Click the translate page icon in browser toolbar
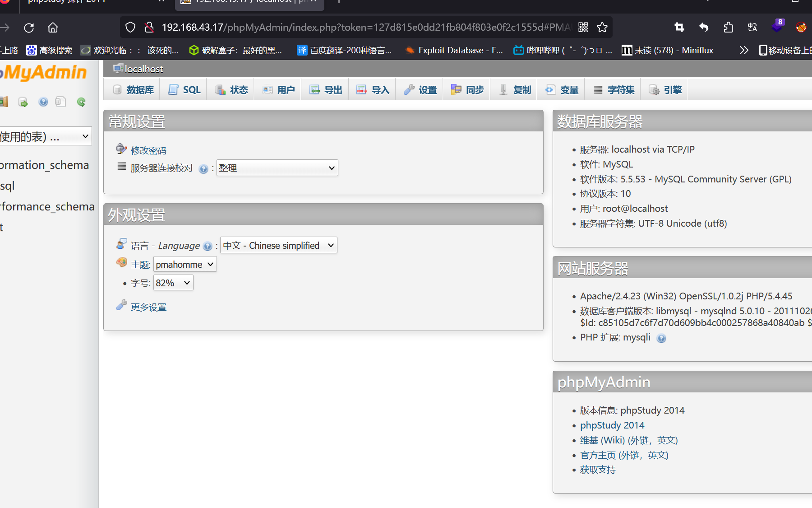The width and height of the screenshot is (812, 508). [x=752, y=27]
